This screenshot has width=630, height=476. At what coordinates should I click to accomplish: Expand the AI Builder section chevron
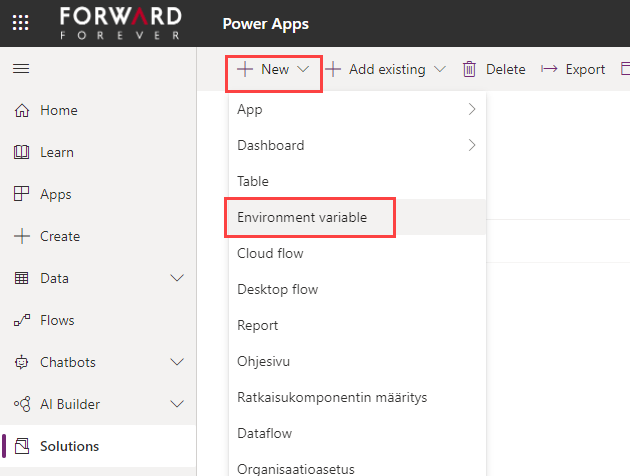[178, 405]
